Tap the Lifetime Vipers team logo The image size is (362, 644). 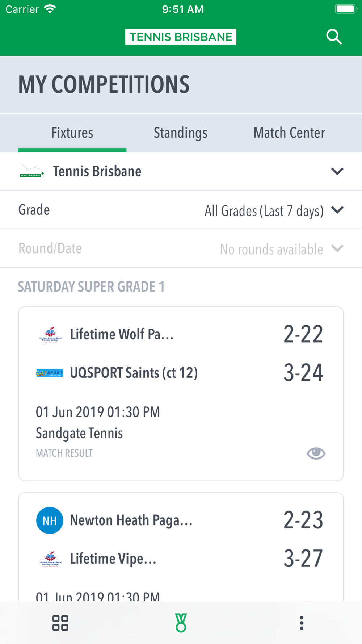click(x=50, y=559)
